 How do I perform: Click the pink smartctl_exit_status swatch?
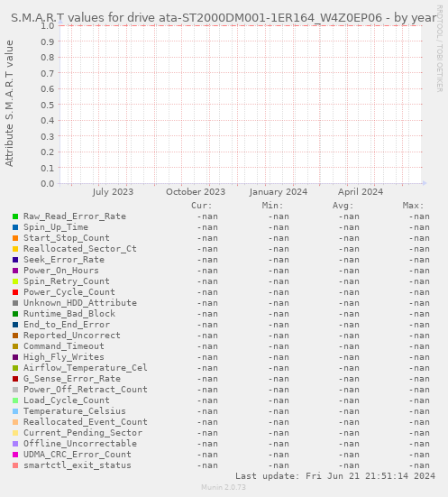15,465
